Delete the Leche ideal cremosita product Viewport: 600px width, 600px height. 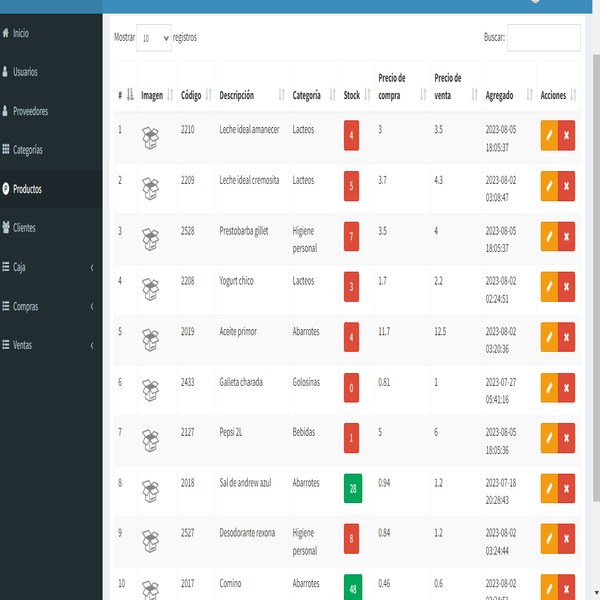click(x=566, y=186)
